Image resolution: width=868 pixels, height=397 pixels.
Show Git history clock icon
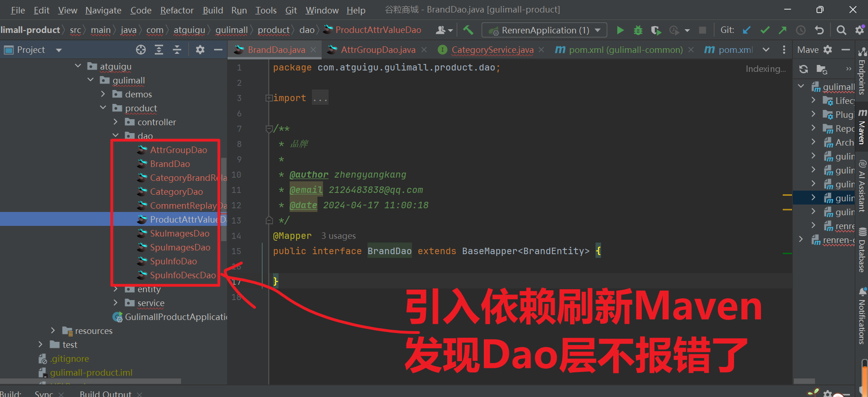(x=801, y=30)
